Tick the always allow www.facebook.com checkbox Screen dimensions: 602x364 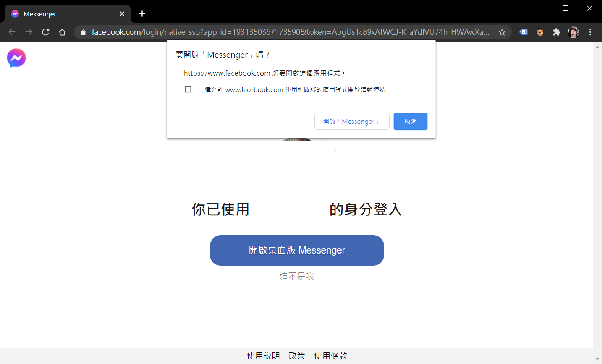coord(188,89)
